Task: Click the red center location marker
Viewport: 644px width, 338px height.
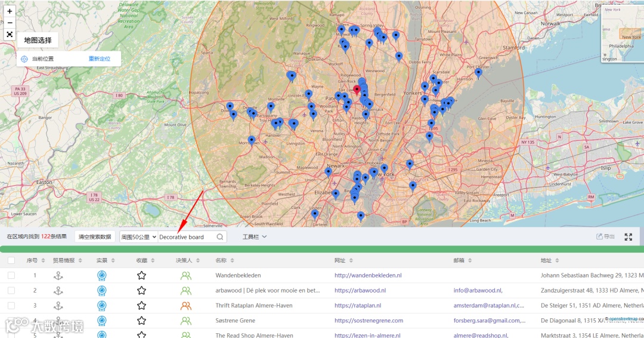Action: point(357,90)
